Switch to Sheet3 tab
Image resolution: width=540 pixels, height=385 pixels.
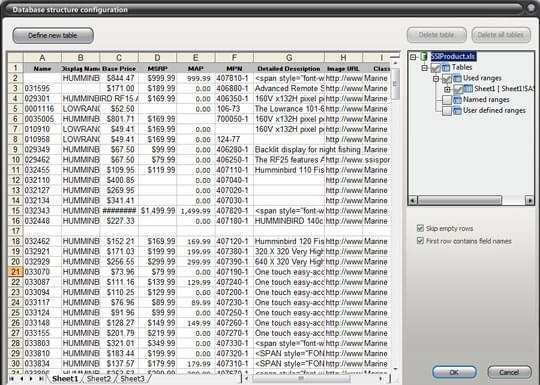point(132,379)
